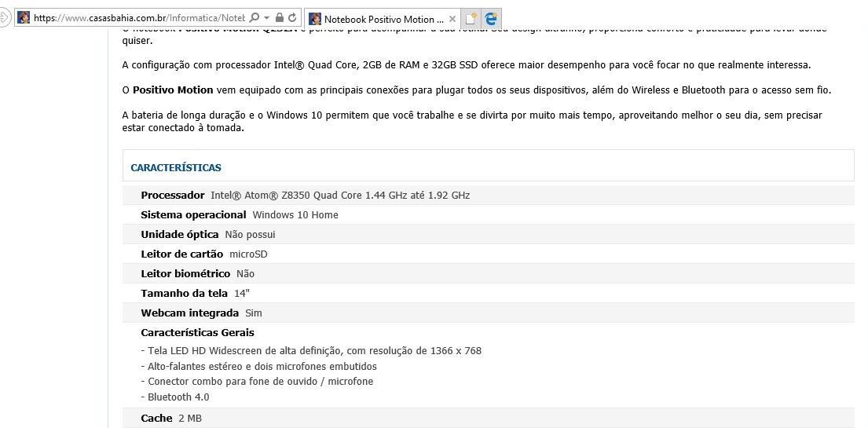Click the search magnifier icon in address bar
The image size is (868, 428).
(254, 18)
